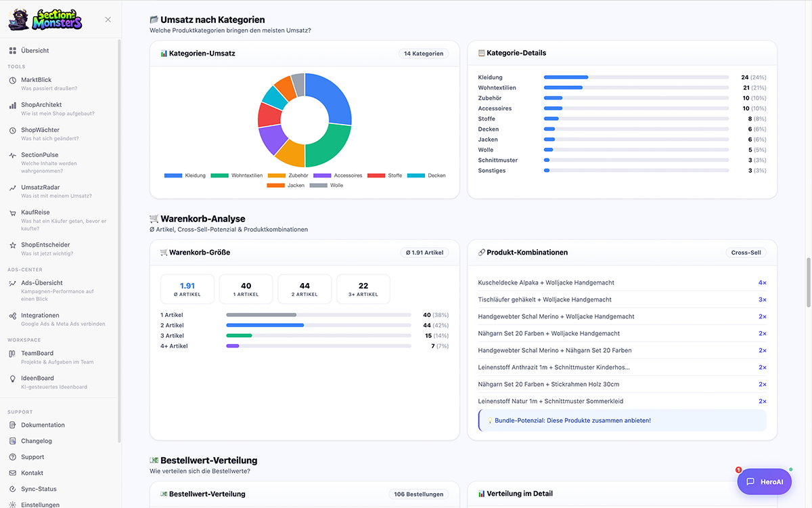
Task: Click Kuscheldecke Alpaka + Wolljacke Handgemacht row
Action: 622,282
